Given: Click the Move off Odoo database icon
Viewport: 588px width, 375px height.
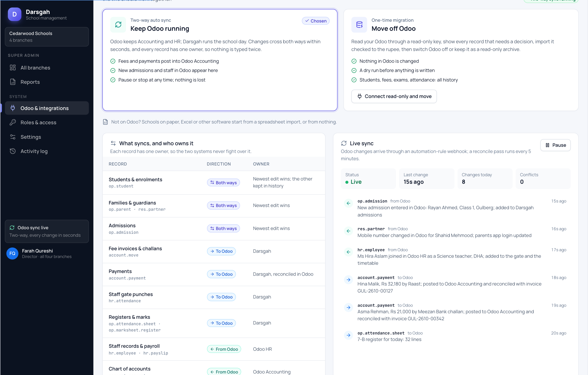Looking at the screenshot, I should point(359,24).
